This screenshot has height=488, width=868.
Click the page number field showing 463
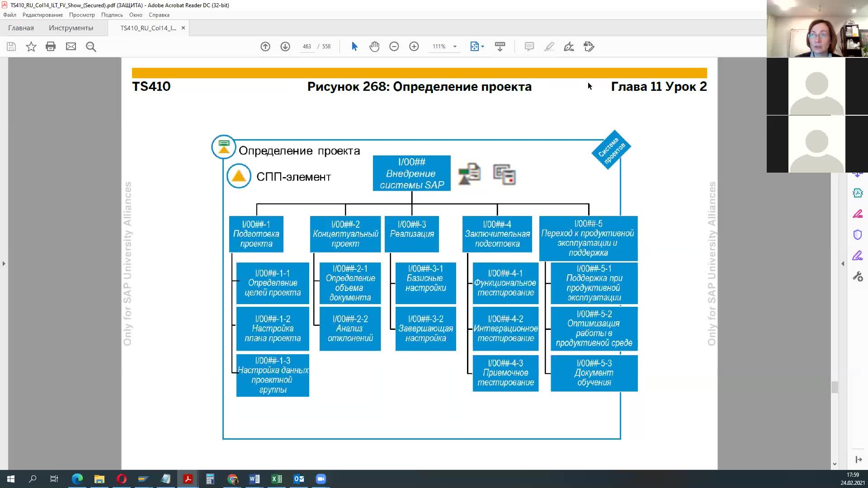(x=307, y=47)
